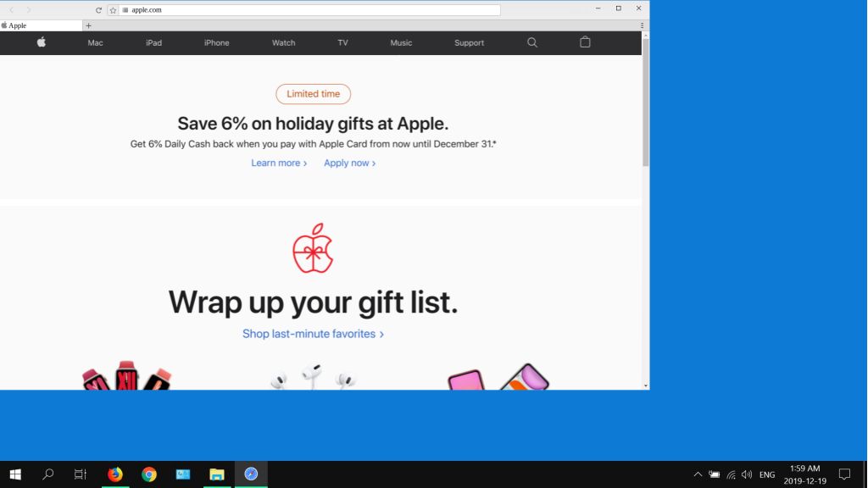Click the battery status tray icon
The image size is (868, 488).
click(714, 474)
